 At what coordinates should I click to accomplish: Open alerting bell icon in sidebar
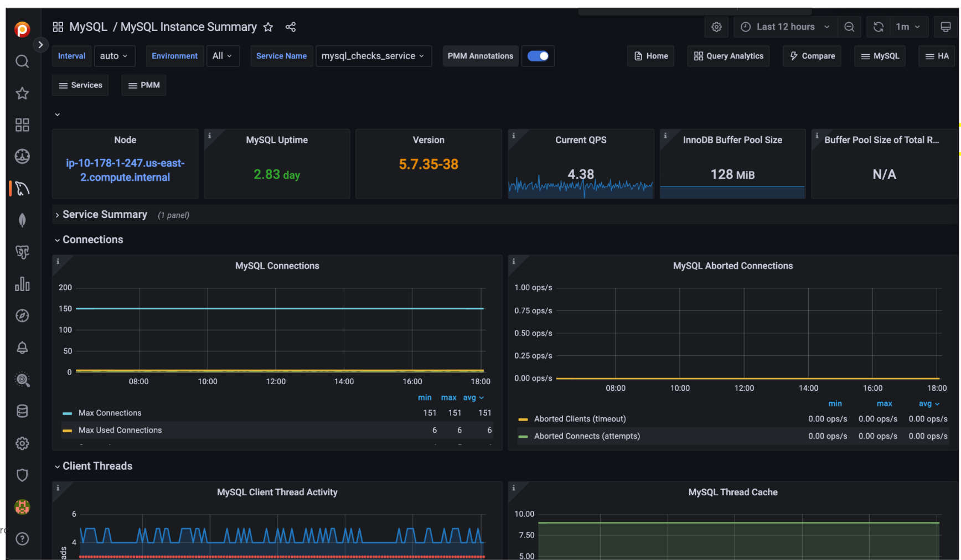pos(22,348)
